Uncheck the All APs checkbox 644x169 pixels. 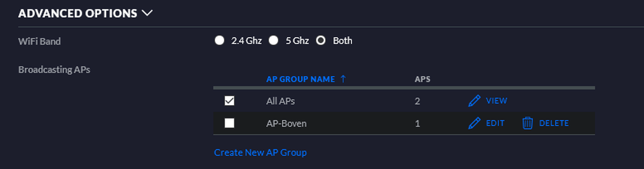pyautogui.click(x=229, y=101)
